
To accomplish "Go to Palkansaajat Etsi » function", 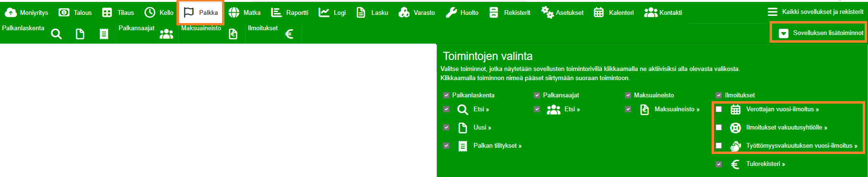I will (x=572, y=109).
